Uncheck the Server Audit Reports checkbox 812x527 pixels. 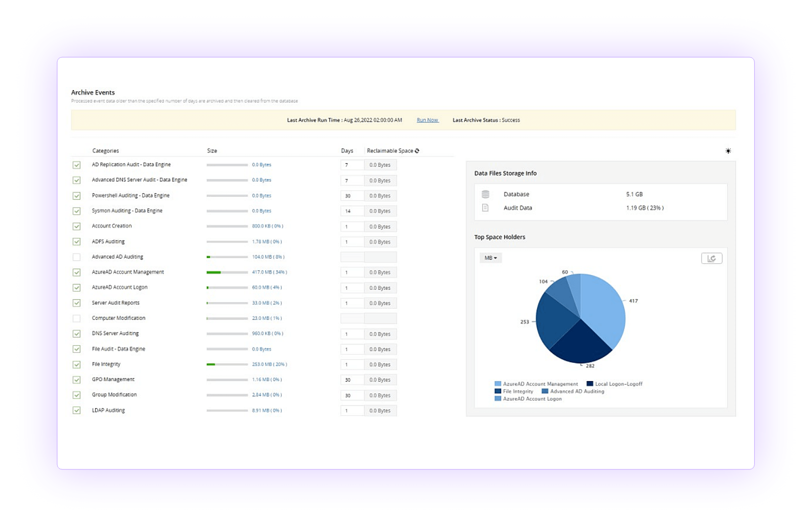pyautogui.click(x=76, y=303)
